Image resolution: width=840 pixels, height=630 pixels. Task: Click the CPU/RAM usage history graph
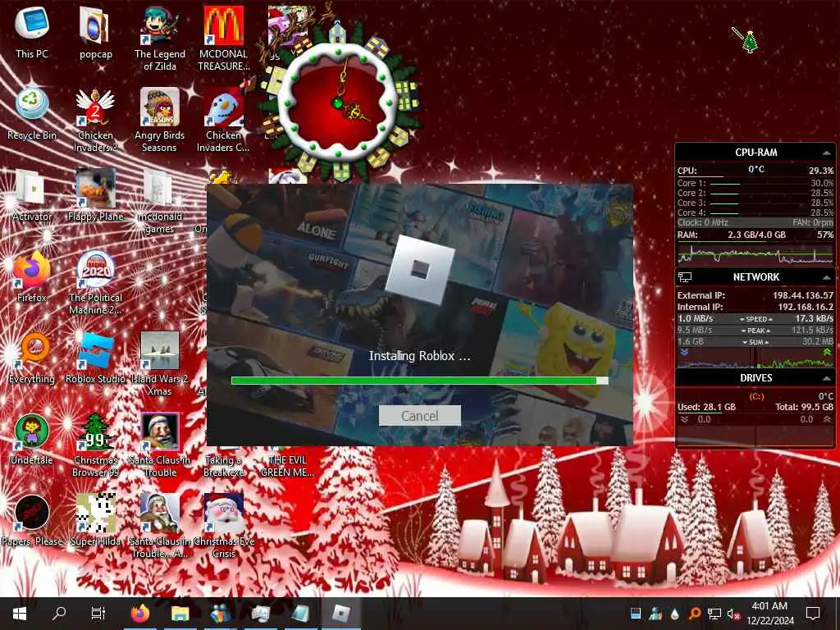coord(756,253)
